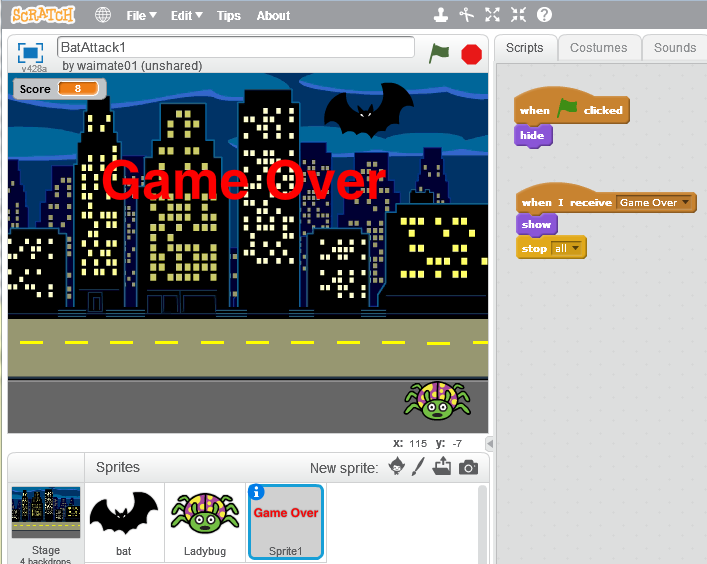Image resolution: width=707 pixels, height=564 pixels.
Task: Select the Duplicate stamp tool
Action: (x=441, y=15)
